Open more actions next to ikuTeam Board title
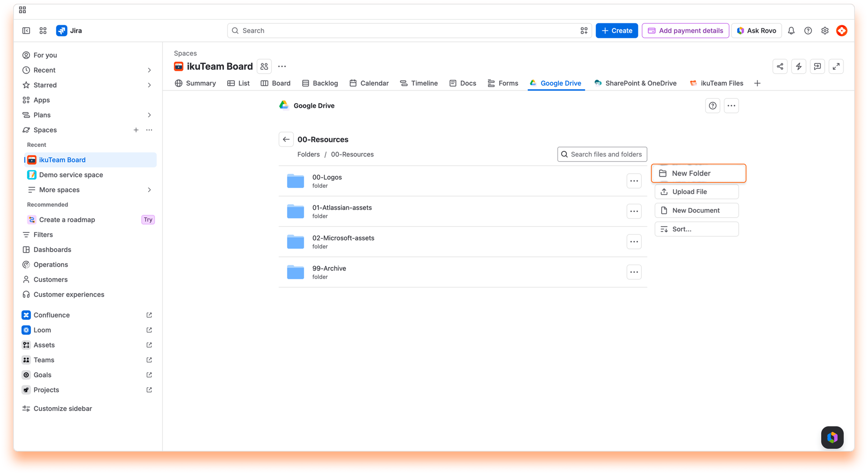Viewport: 868px width, 474px height. pos(282,66)
